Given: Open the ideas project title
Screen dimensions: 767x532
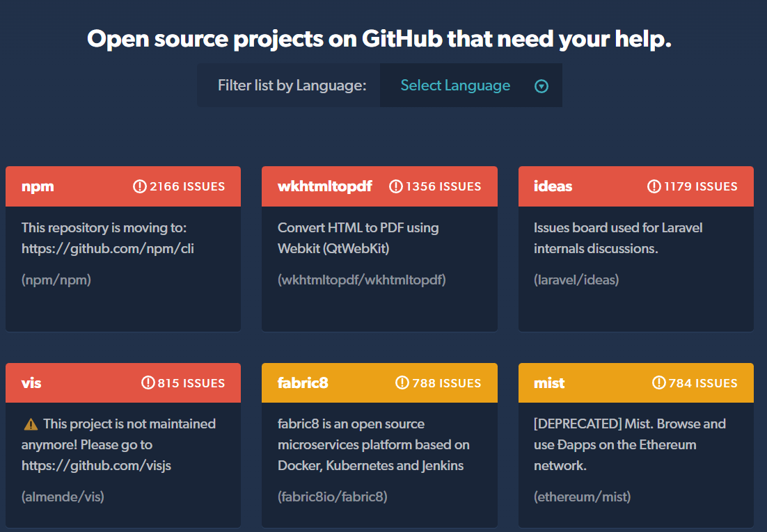Looking at the screenshot, I should [x=553, y=186].
